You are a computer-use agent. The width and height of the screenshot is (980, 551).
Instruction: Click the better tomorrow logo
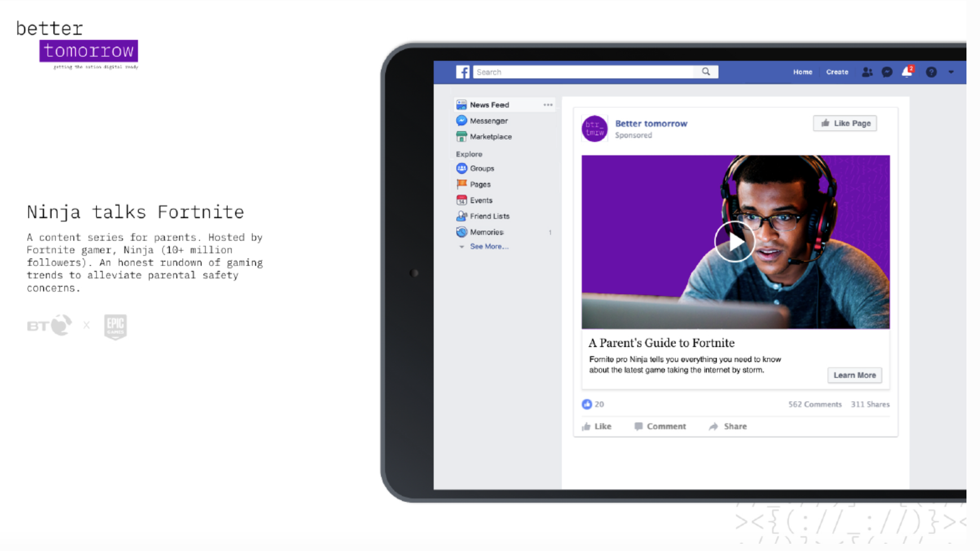pyautogui.click(x=77, y=44)
